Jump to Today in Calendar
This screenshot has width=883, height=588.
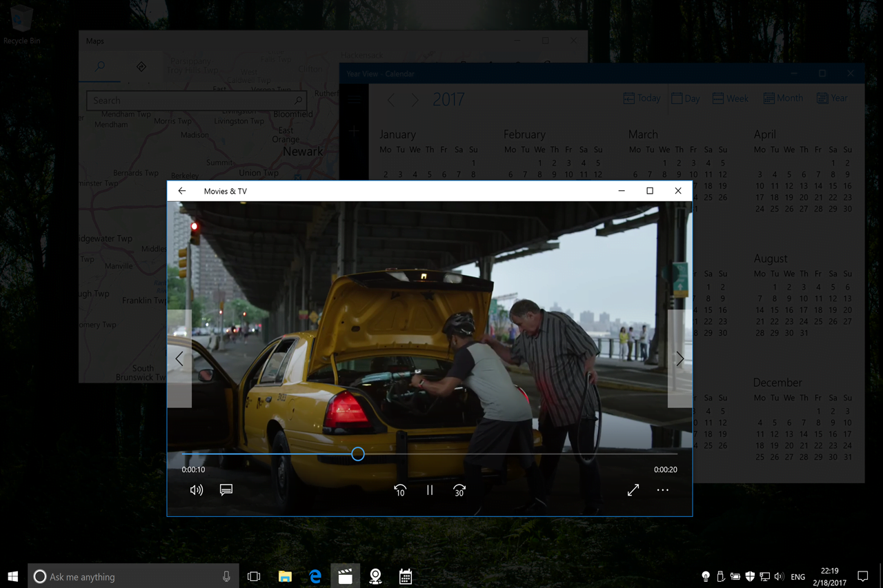tap(642, 98)
